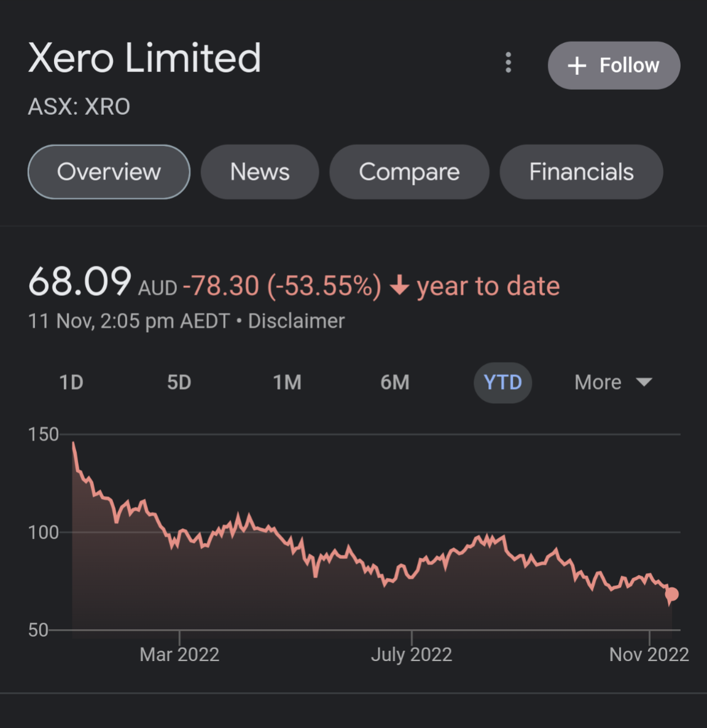The image size is (707, 728).
Task: Switch to the News tab
Action: pyautogui.click(x=260, y=172)
